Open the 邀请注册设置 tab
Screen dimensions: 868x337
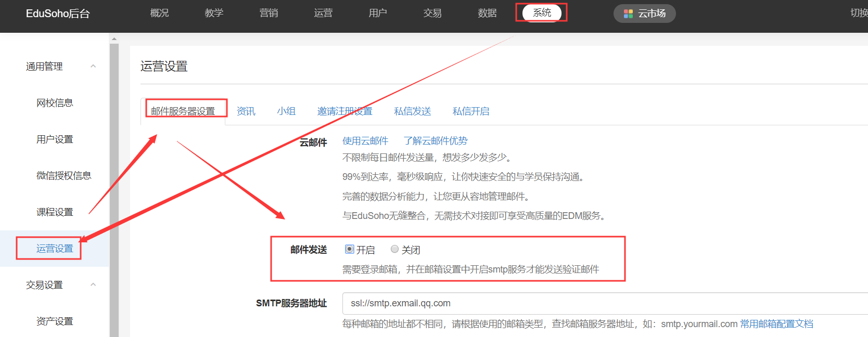pos(344,111)
